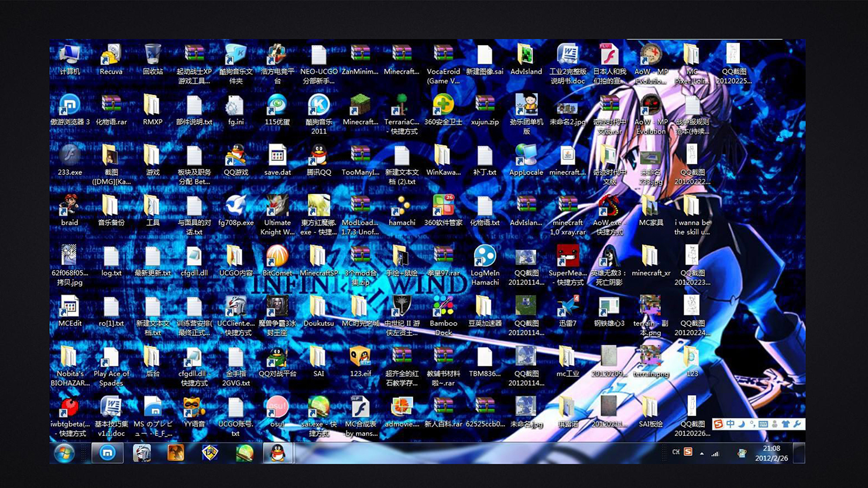868x488 pixels.
Task: Open the 钢铁雄心3 shortcut
Action: point(609,311)
